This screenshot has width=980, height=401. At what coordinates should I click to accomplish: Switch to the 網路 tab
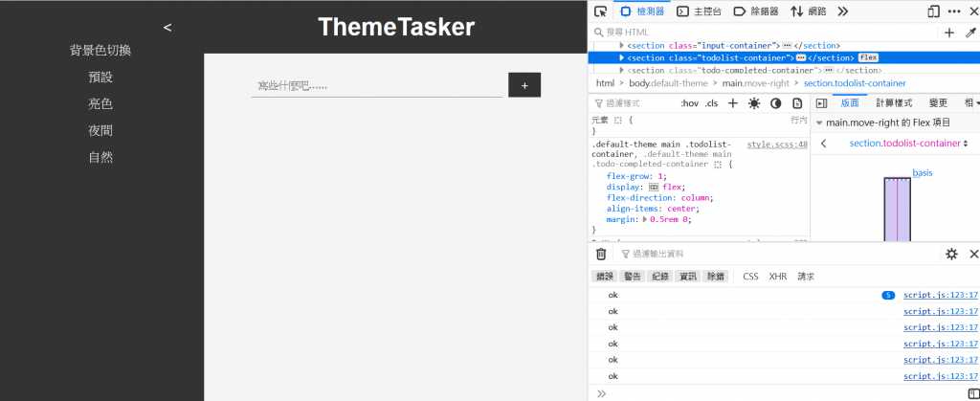(x=808, y=11)
